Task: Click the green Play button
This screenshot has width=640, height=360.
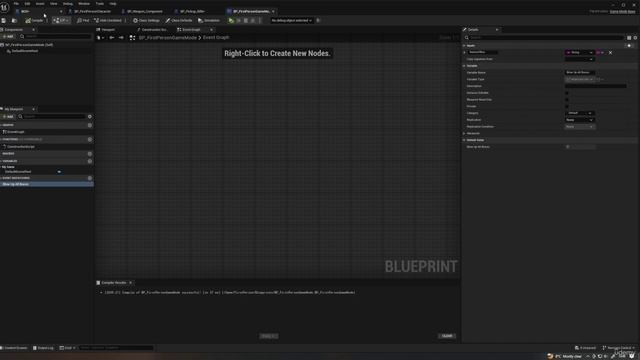Action: click(231, 20)
